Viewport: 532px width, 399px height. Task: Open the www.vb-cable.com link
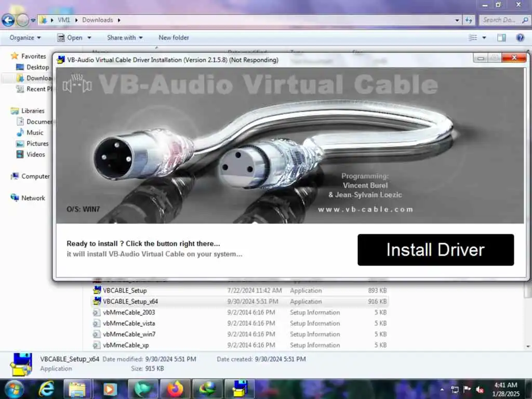[x=365, y=209]
